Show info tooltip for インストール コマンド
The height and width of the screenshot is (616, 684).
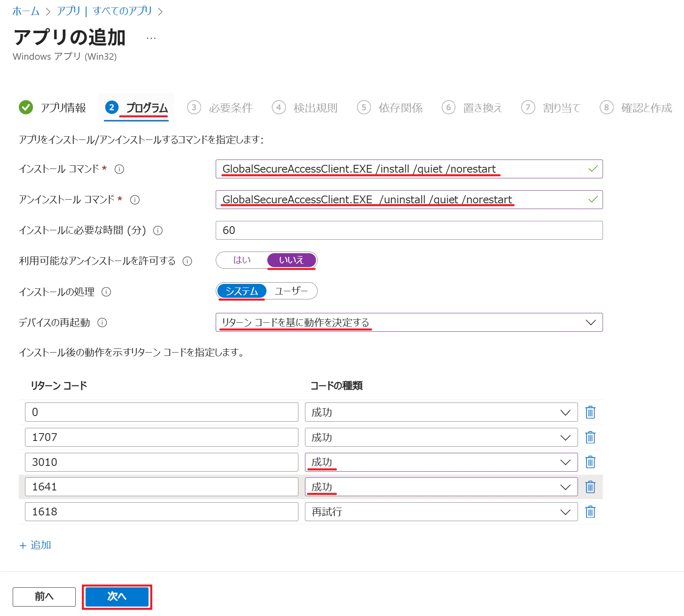pos(119,169)
